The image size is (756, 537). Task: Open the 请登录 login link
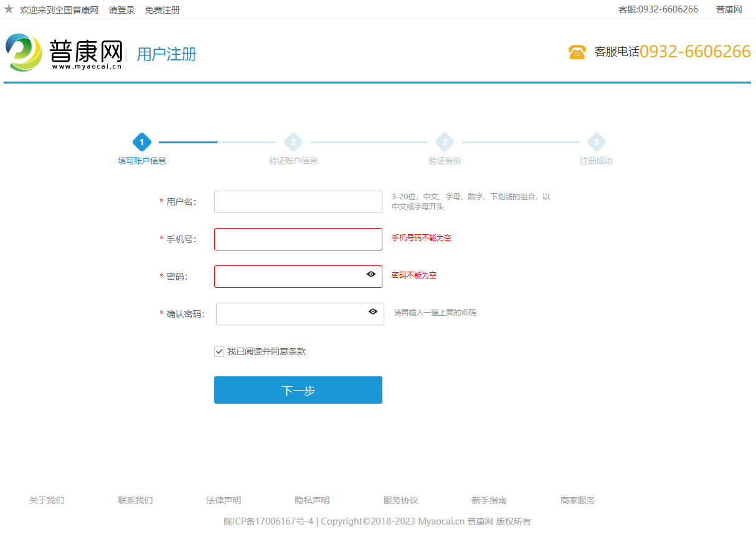[121, 10]
